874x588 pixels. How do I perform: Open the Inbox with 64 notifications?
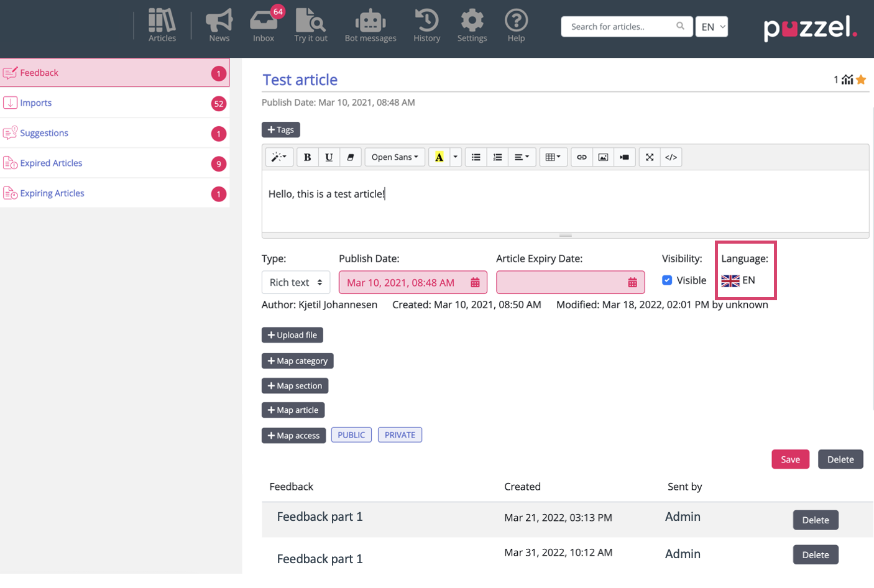264,25
